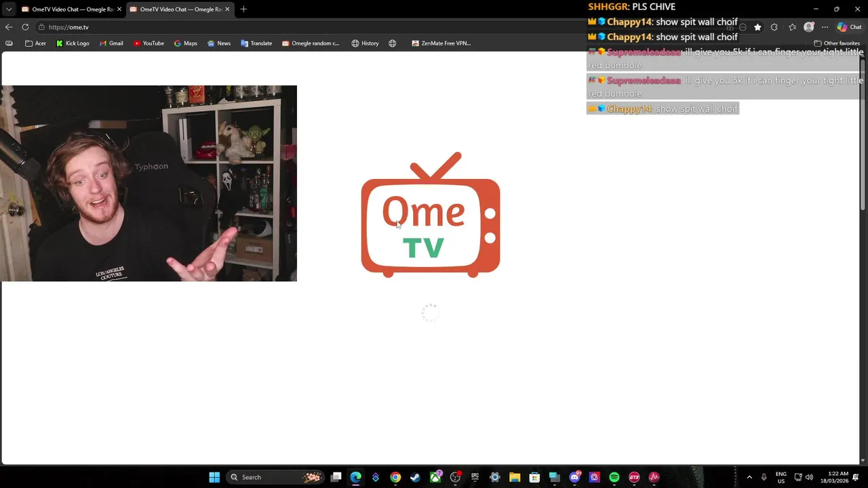
Task: Open the Gmail bookmark
Action: [111, 43]
